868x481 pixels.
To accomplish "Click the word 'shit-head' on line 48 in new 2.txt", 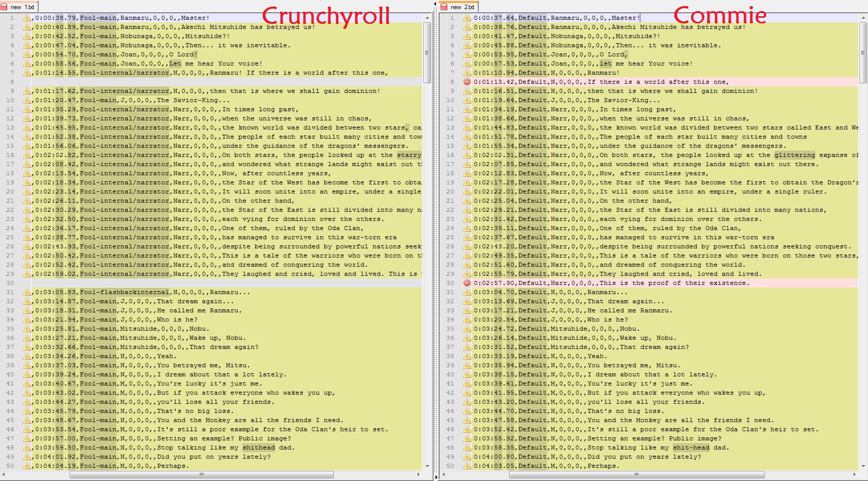I will click(x=691, y=447).
